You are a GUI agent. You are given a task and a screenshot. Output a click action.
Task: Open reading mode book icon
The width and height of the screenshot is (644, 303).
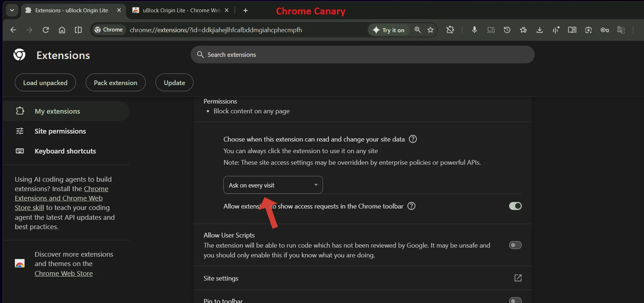tap(572, 30)
